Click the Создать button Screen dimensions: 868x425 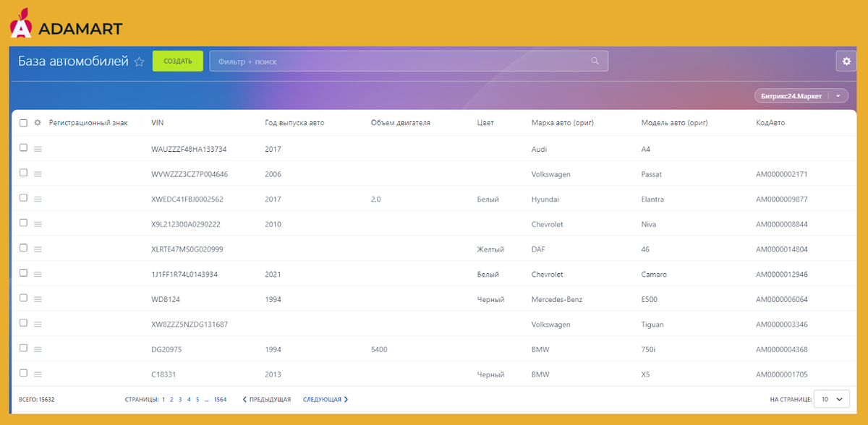click(x=177, y=61)
